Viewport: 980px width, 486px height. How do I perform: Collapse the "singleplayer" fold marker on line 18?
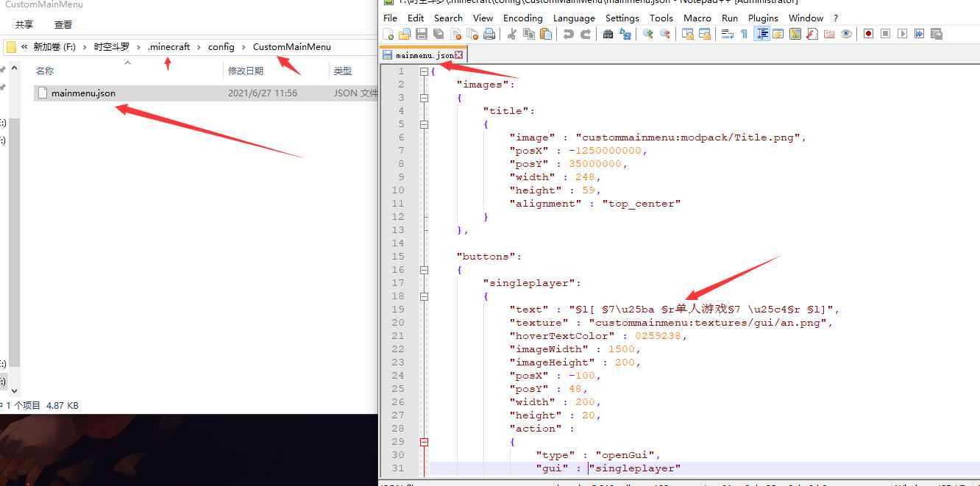click(424, 296)
